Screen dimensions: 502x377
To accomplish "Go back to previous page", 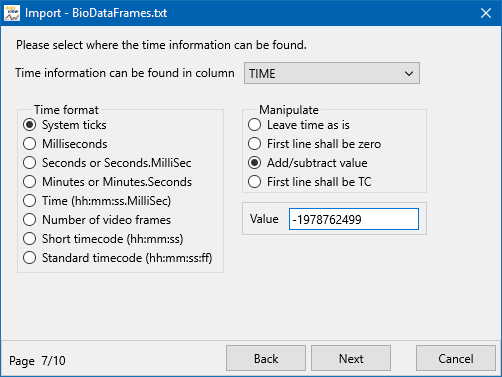I will [266, 358].
